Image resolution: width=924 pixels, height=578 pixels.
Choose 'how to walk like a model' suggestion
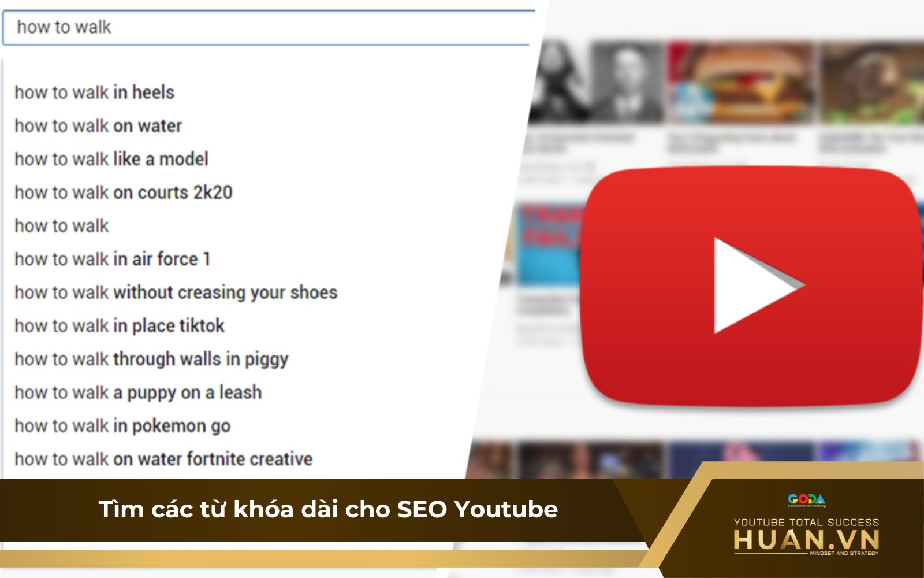(x=111, y=159)
